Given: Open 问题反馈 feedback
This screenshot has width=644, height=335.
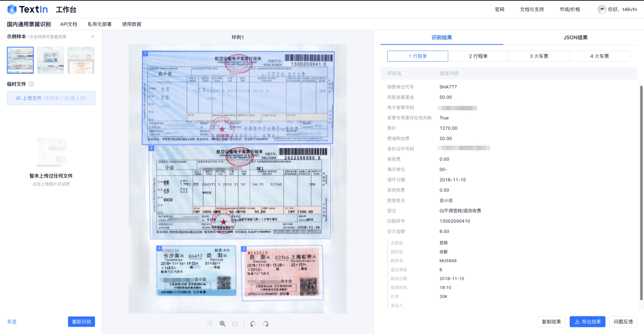Looking at the screenshot, I should click(623, 321).
